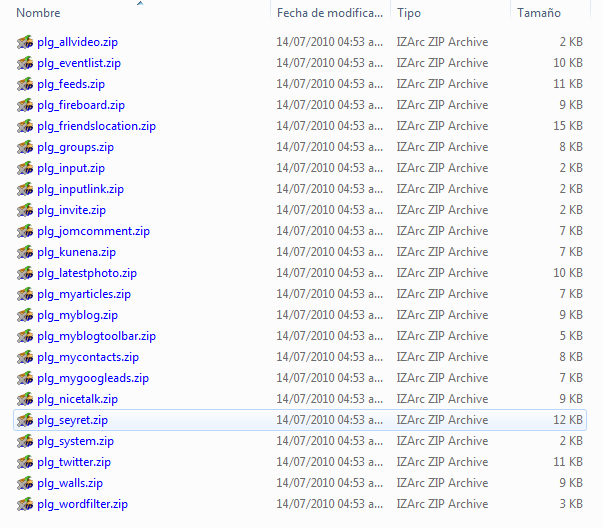
Task: Click the 12 KB size of plg_seyret.zip
Action: coord(568,420)
